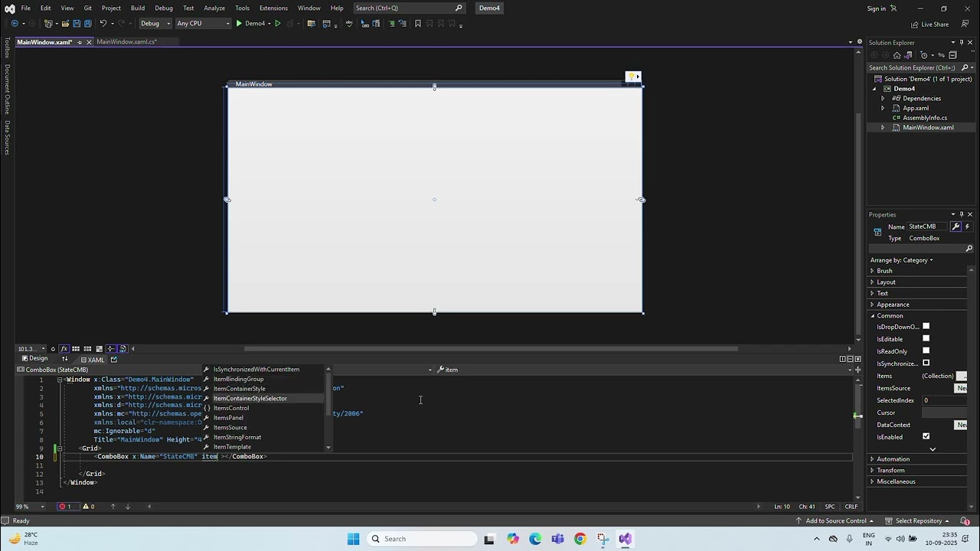Click the pop out XAML icon beside the XAML tab
Viewport: 980px width, 551px height.
pos(113,360)
